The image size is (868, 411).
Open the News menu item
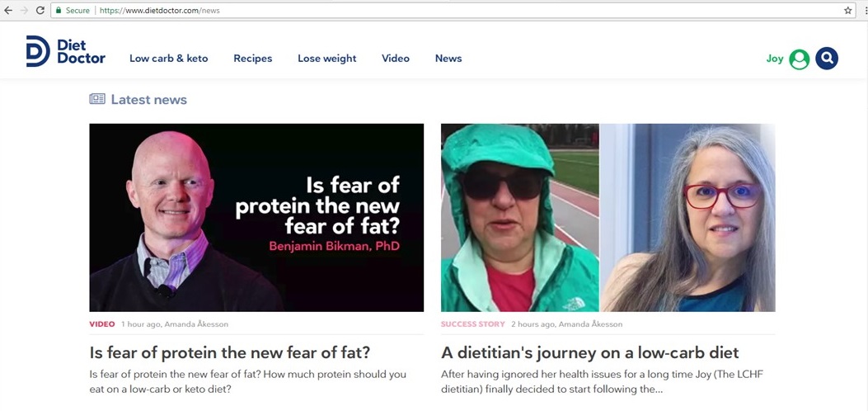[x=448, y=58]
